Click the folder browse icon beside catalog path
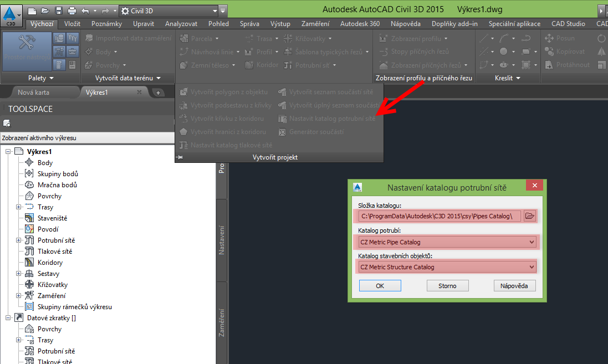 530,216
